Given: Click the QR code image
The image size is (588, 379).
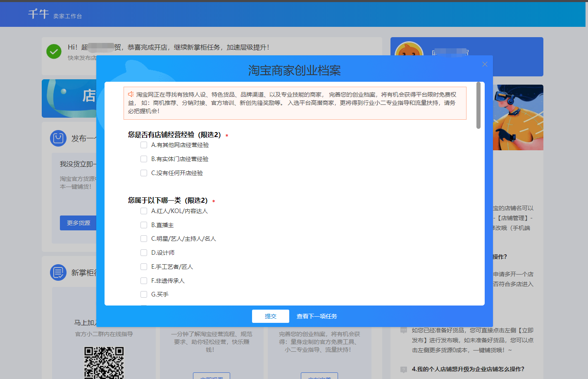Looking at the screenshot, I should pyautogui.click(x=104, y=363).
